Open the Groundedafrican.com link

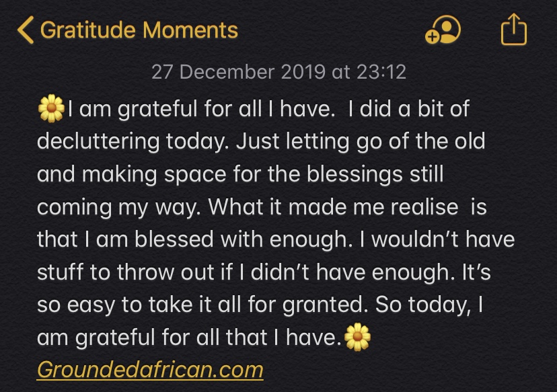tap(149, 369)
